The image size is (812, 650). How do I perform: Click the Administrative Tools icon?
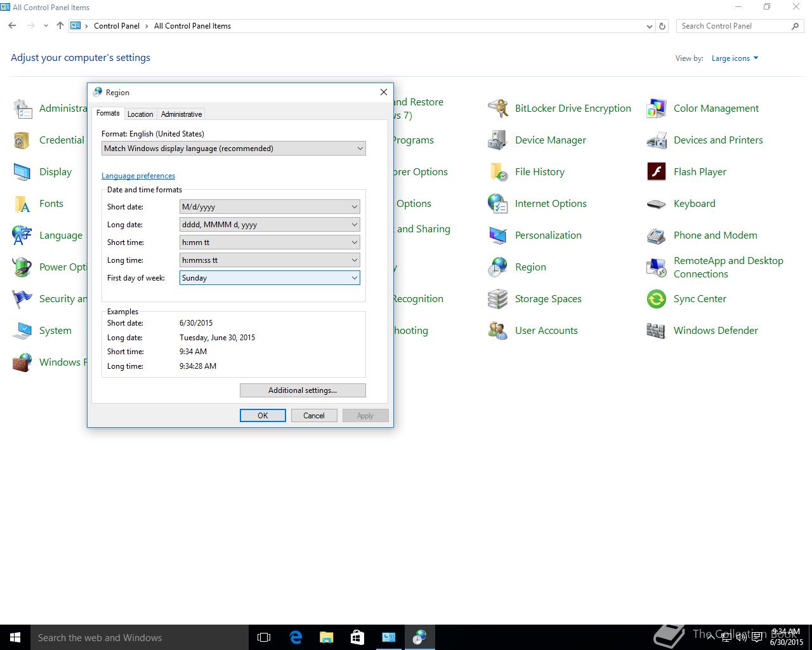22,109
